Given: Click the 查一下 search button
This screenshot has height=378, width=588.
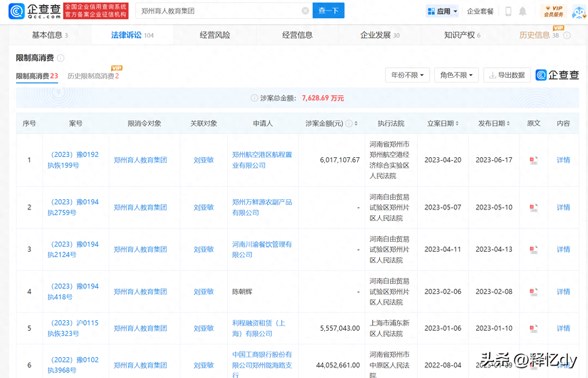Looking at the screenshot, I should [x=328, y=10].
